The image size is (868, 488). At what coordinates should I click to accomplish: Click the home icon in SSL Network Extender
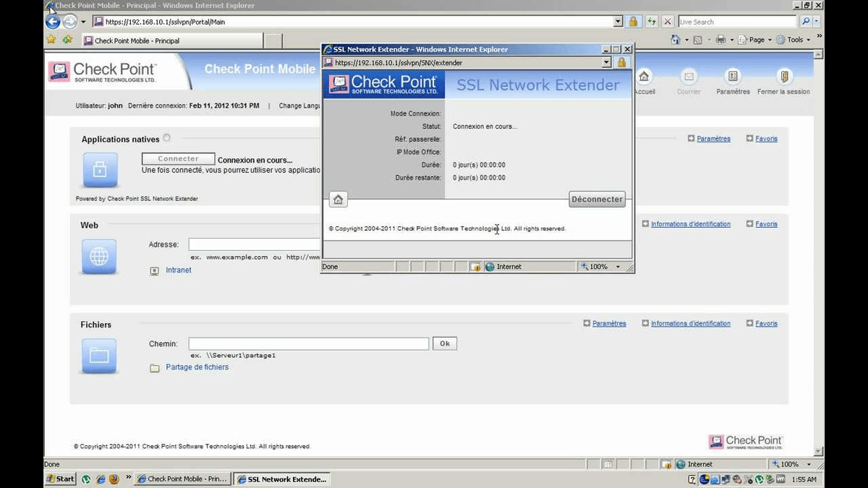tap(338, 200)
